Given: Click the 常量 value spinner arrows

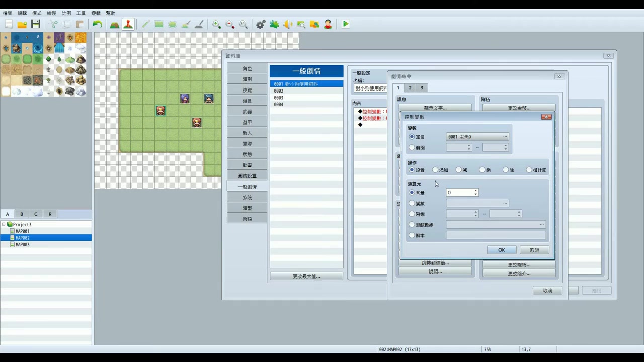Looking at the screenshot, I should click(x=475, y=193).
